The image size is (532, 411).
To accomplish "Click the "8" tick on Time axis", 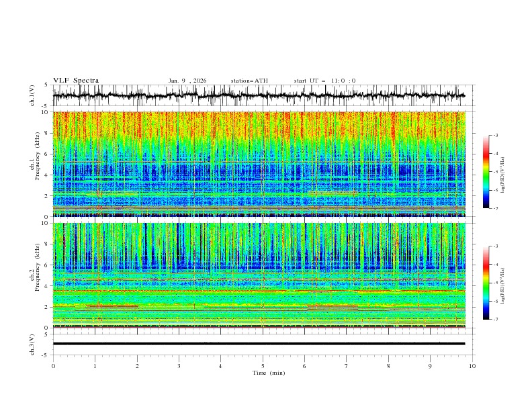I will [x=388, y=366].
